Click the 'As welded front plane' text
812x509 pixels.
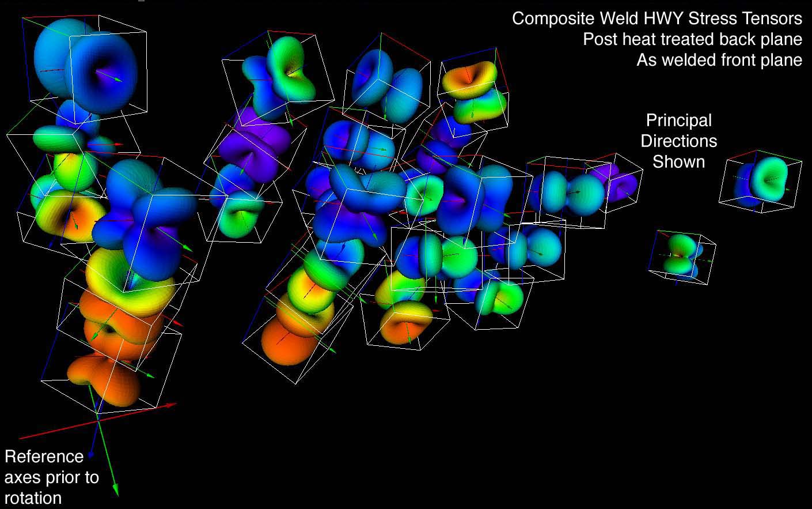(719, 60)
